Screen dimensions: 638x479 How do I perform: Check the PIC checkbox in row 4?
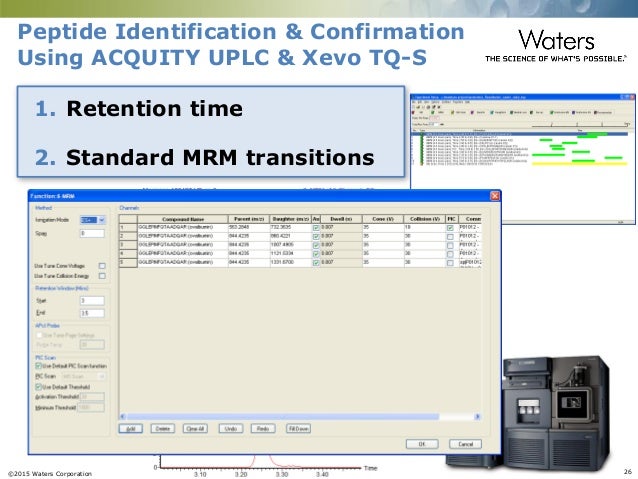(450, 254)
